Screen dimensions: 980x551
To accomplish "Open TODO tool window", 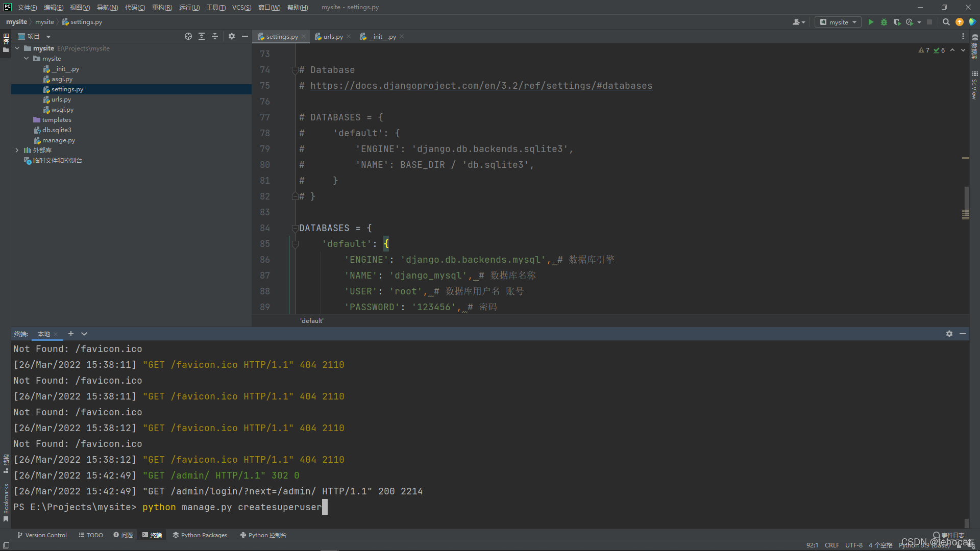I will tap(91, 535).
